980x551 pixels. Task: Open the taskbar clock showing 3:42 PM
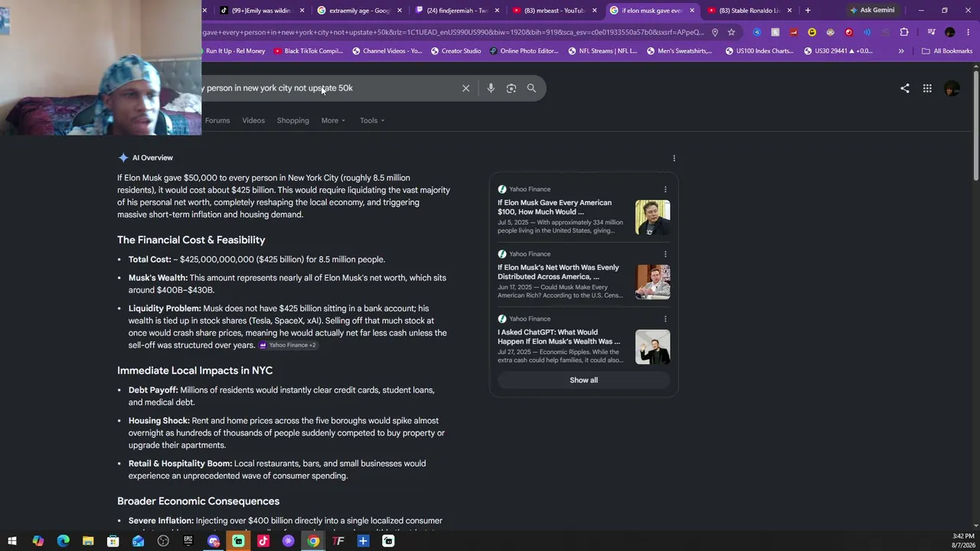963,541
